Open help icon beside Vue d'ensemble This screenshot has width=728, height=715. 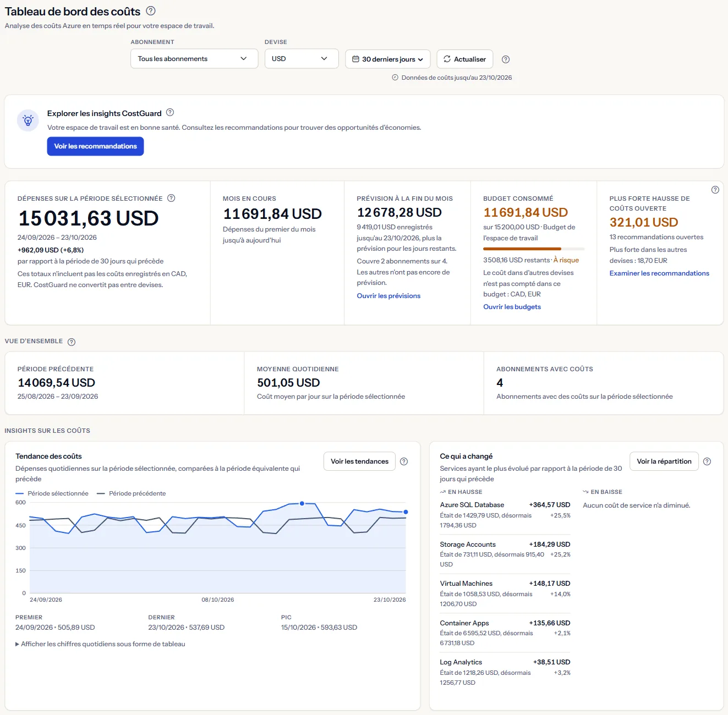tap(72, 342)
